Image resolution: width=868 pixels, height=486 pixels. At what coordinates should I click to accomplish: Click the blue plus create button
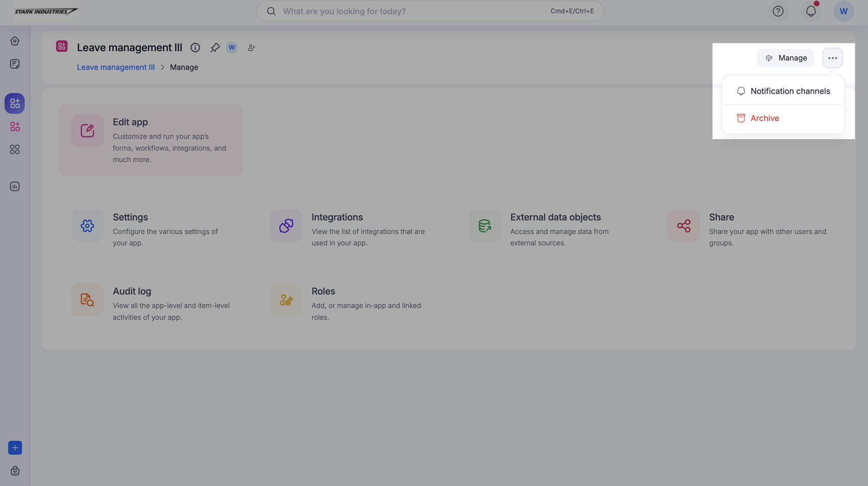(x=15, y=448)
